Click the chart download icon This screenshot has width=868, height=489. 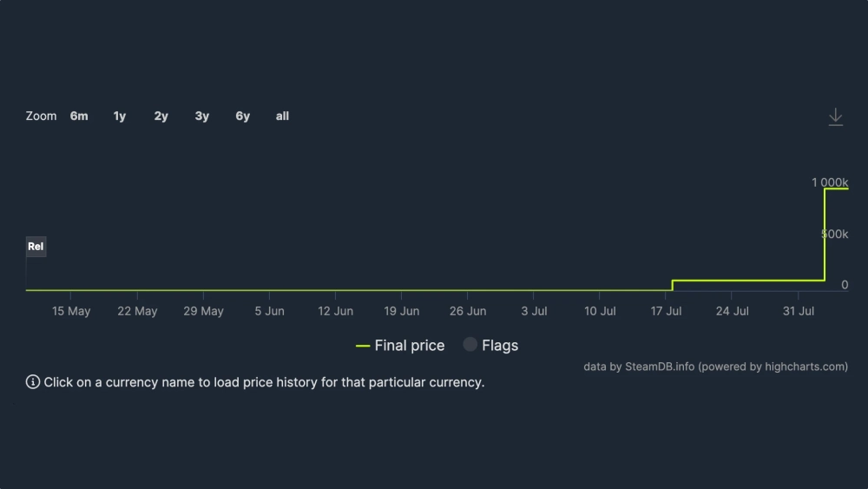835,117
